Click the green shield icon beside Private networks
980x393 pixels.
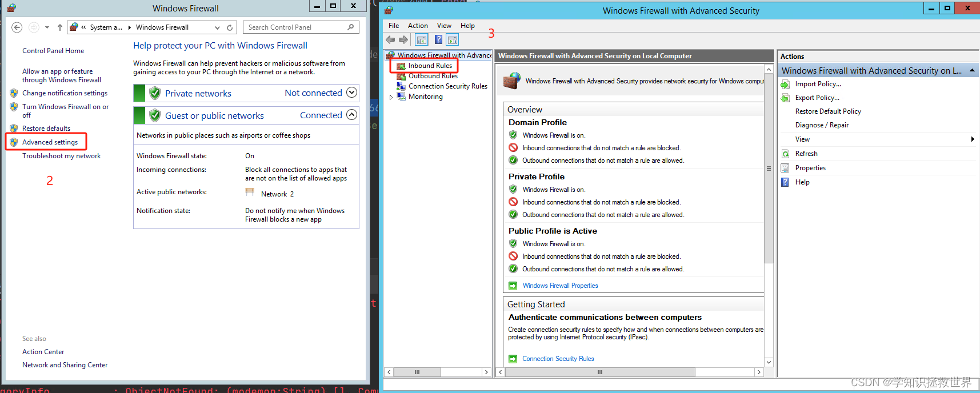point(155,93)
